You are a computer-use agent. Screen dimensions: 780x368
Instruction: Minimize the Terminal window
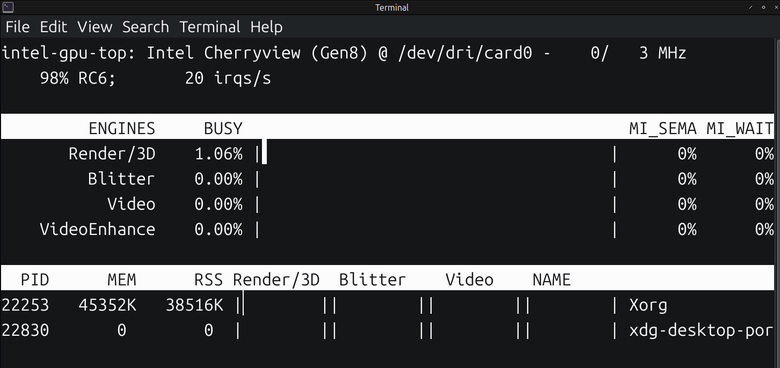coord(751,7)
